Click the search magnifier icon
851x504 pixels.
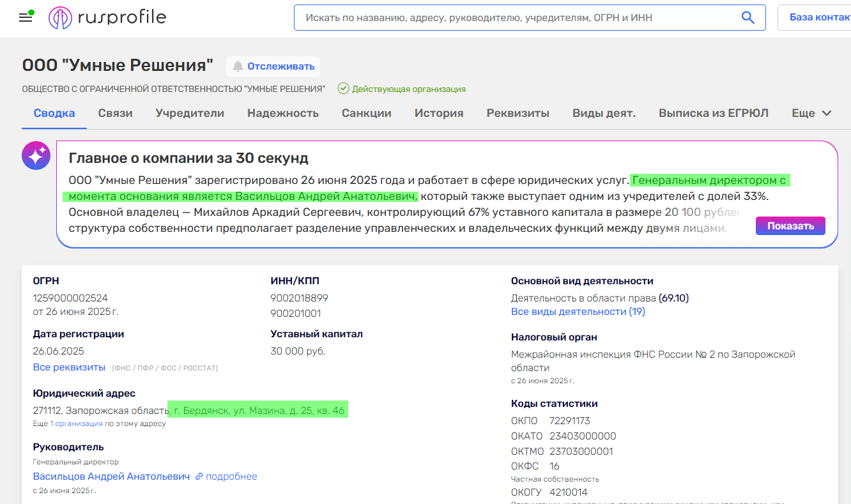747,17
